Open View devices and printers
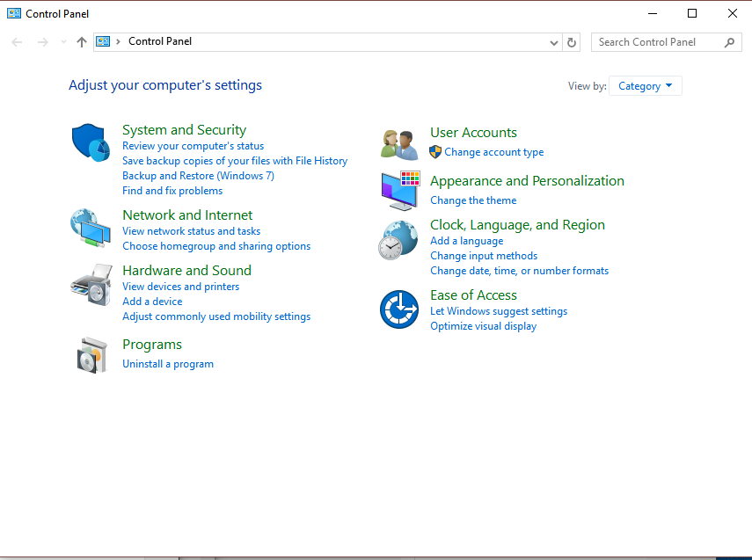Image resolution: width=752 pixels, height=560 pixels. click(181, 287)
